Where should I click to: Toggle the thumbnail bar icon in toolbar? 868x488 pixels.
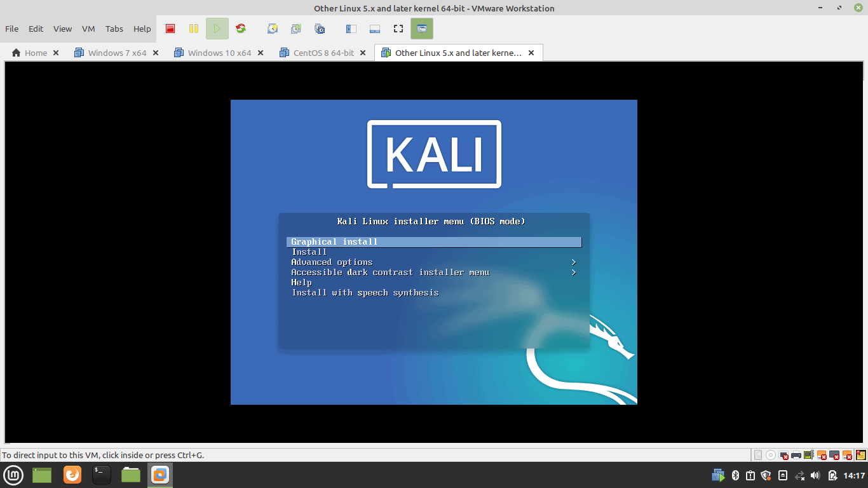click(x=375, y=29)
